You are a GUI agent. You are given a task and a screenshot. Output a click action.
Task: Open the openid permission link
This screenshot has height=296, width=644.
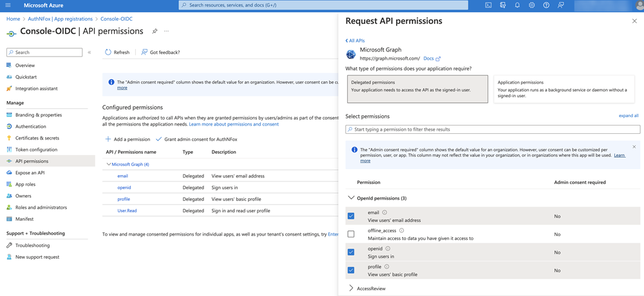click(124, 187)
